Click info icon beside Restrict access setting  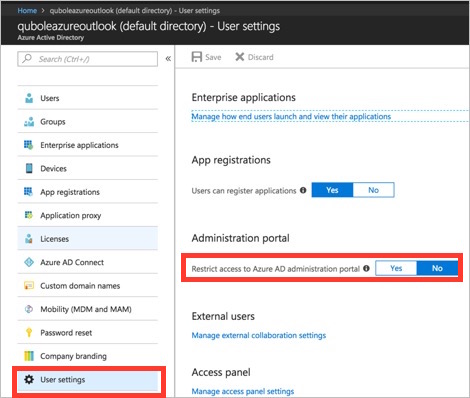click(x=366, y=268)
